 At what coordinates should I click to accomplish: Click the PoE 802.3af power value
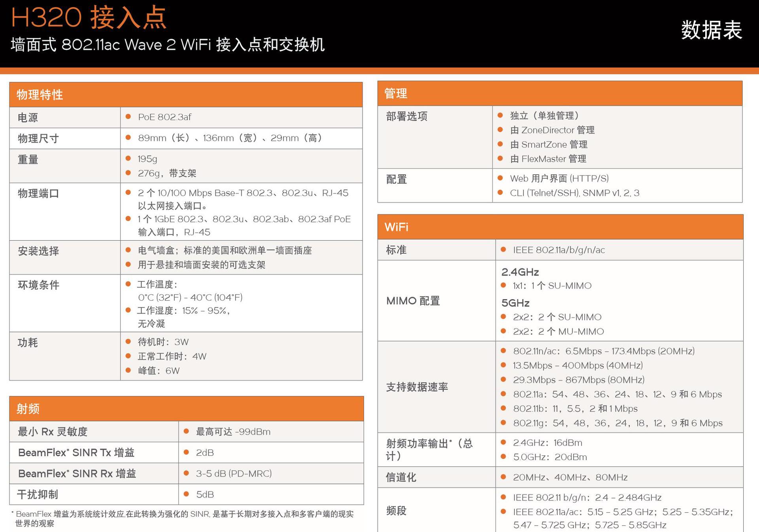(x=164, y=117)
